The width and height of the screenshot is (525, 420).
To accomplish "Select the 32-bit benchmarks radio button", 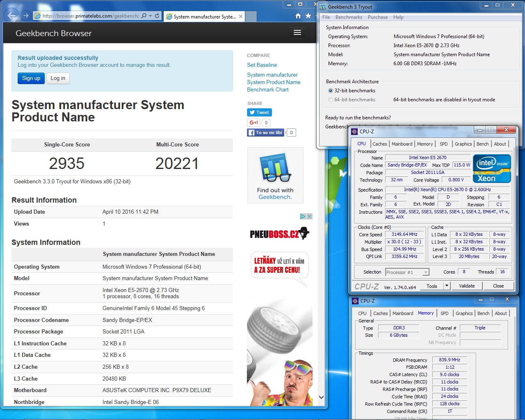I will click(x=331, y=91).
